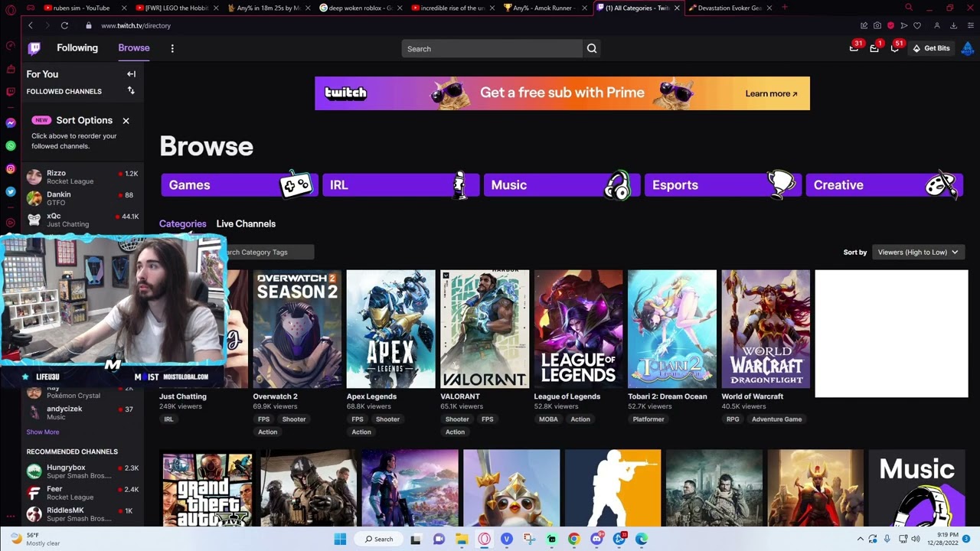Click the Platformer tag under Tobari 2
Image resolution: width=980 pixels, height=551 pixels.
[648, 419]
